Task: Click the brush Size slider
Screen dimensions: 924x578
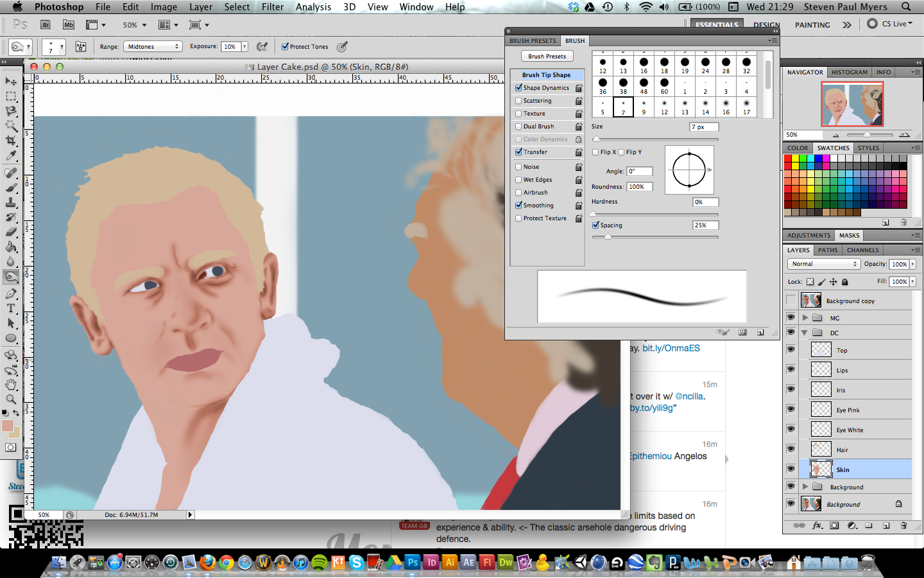Action: (655, 139)
